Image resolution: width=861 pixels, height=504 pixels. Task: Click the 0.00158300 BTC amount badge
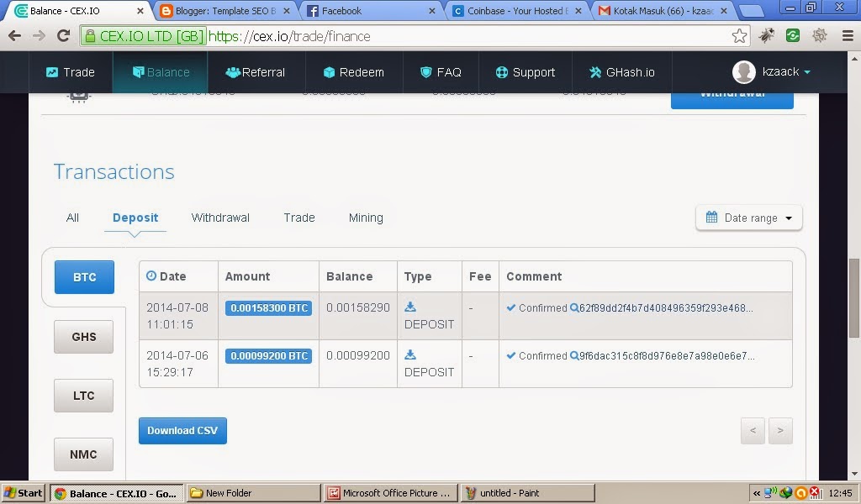tap(268, 308)
